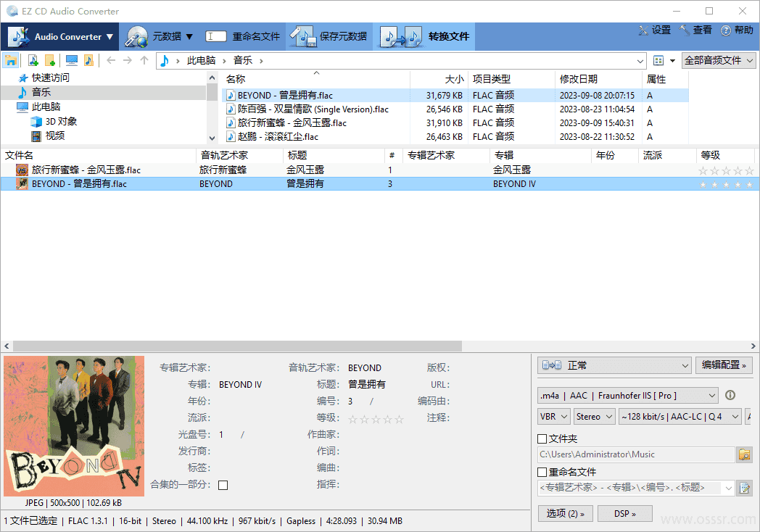Click the computer monitor toolbar icon
This screenshot has height=532, width=760.
[x=72, y=61]
